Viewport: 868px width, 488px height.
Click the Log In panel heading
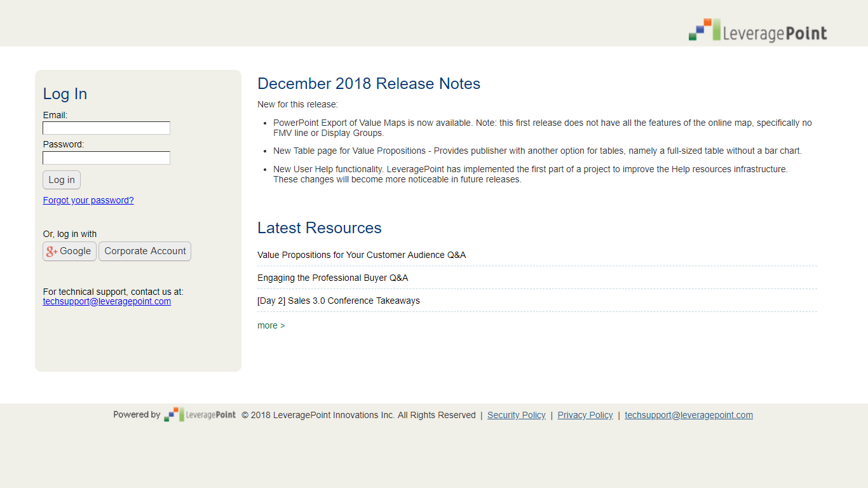65,94
